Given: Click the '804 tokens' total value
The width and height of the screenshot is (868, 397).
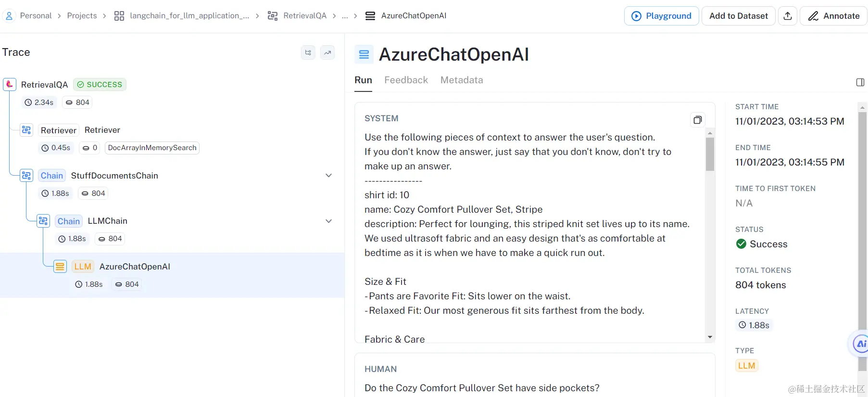Looking at the screenshot, I should (760, 285).
